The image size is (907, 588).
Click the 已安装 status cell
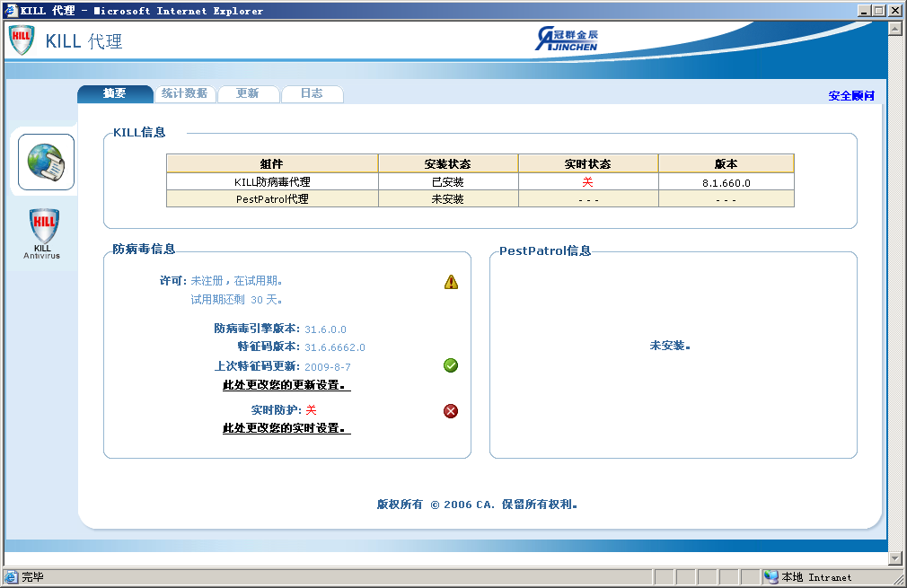(448, 182)
